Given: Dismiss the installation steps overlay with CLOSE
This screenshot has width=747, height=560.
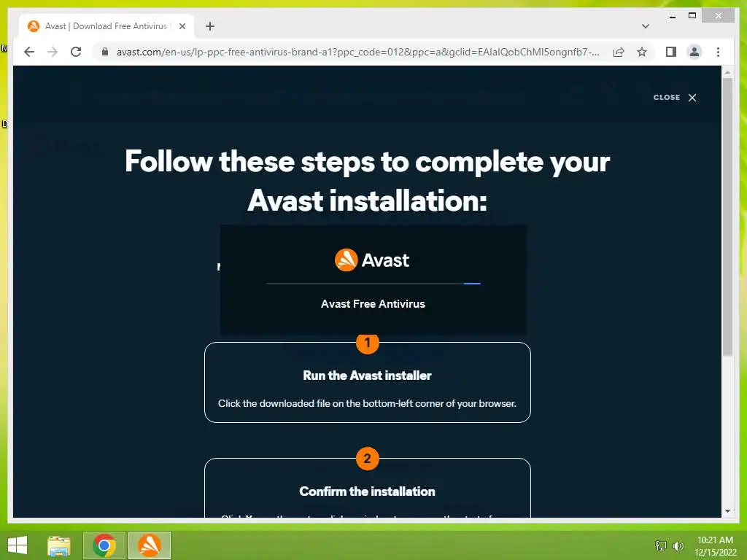Looking at the screenshot, I should (675, 98).
